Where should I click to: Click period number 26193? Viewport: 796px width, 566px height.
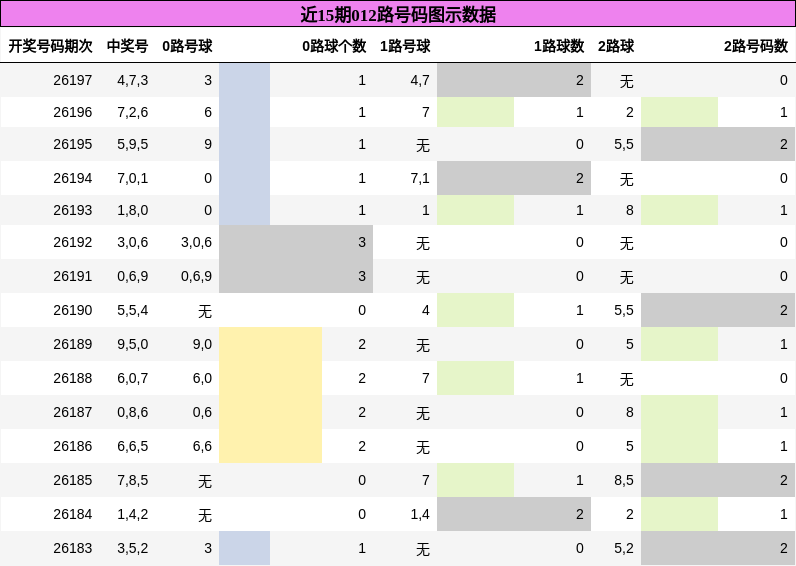point(73,210)
